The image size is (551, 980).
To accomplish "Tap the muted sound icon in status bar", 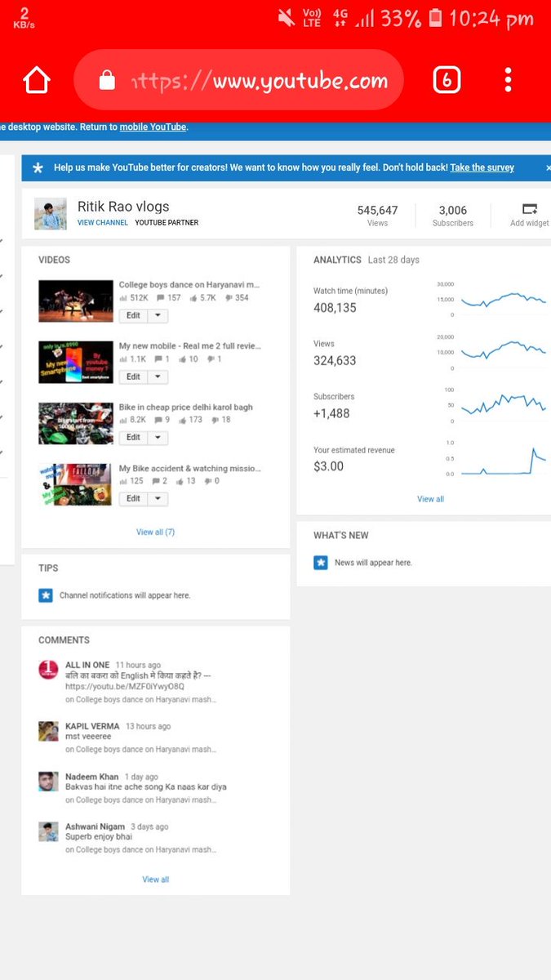I will 287,17.
